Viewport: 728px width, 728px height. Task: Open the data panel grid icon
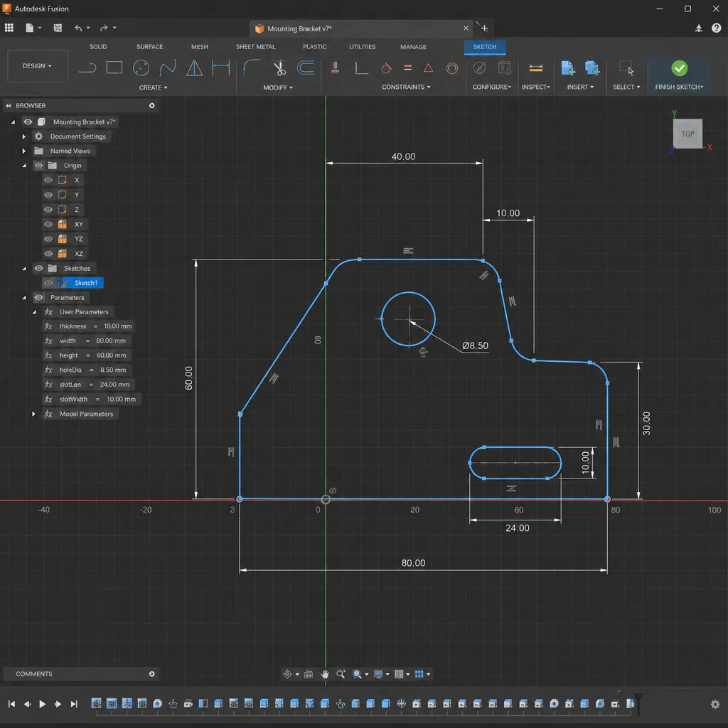pyautogui.click(x=9, y=28)
